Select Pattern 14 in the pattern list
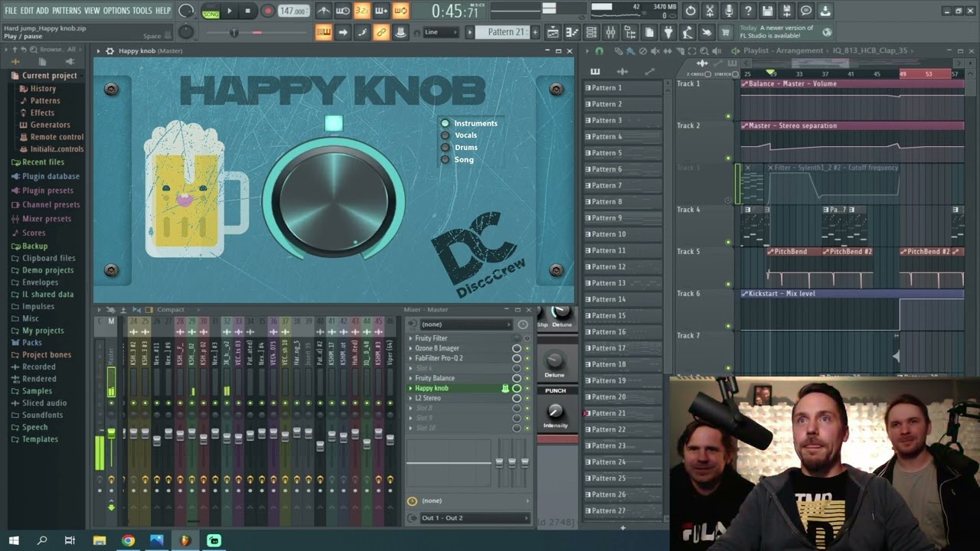This screenshot has height=551, width=980. click(x=622, y=299)
